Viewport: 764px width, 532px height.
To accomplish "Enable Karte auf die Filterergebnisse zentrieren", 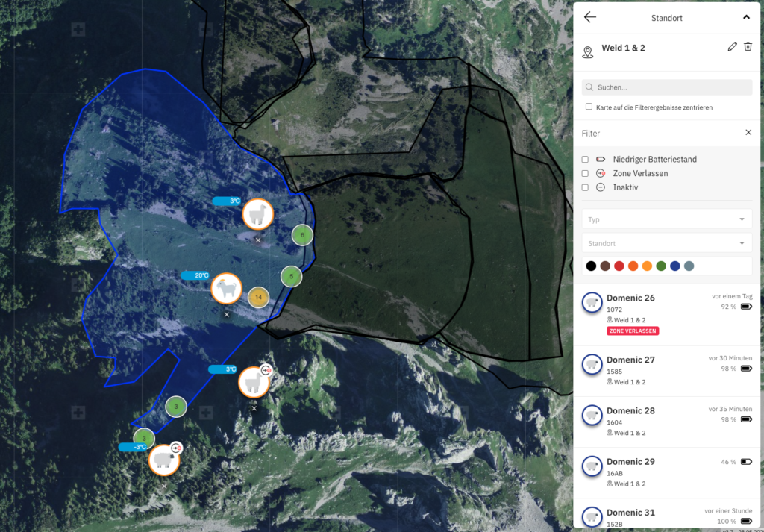I will (x=589, y=107).
